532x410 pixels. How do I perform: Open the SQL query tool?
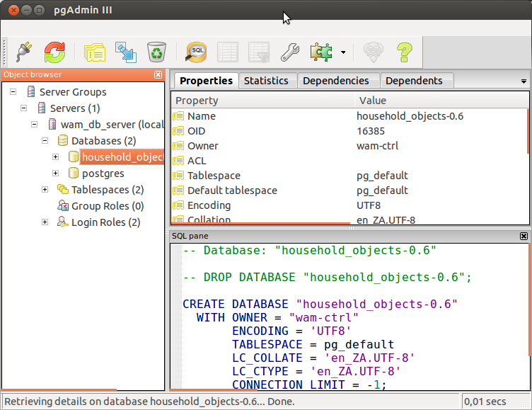coord(196,52)
